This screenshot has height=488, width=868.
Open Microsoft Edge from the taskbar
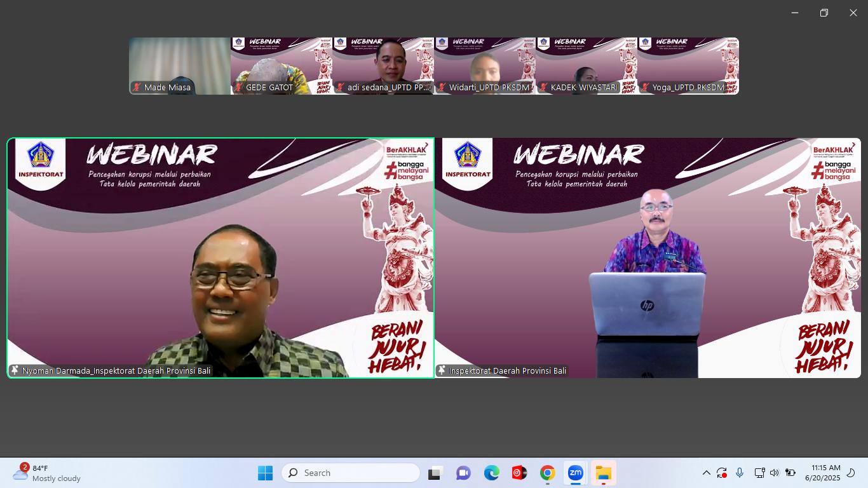(491, 473)
